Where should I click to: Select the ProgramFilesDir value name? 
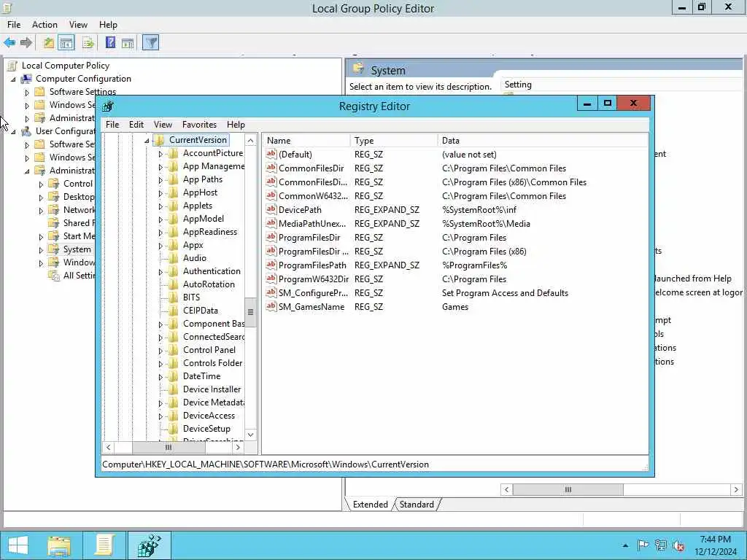point(309,237)
